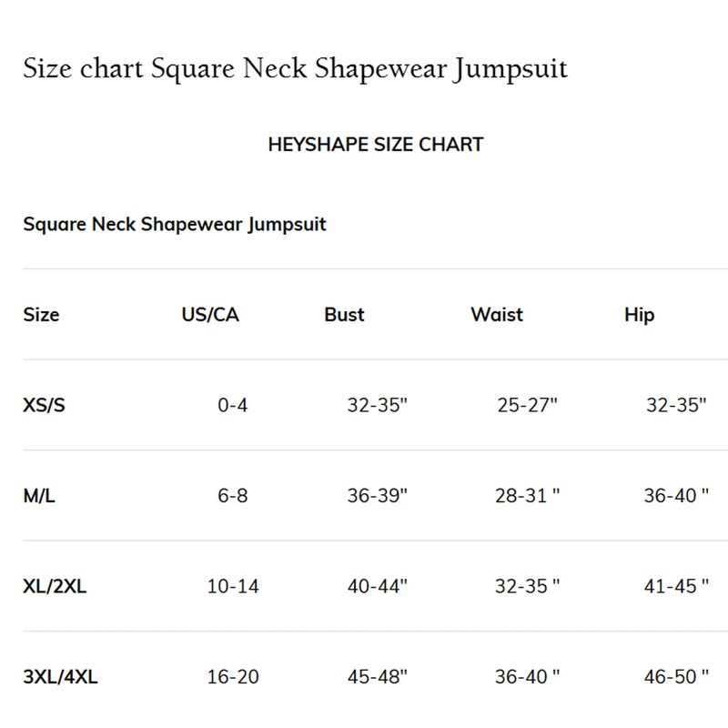The image size is (728, 728).
Task: Click the US/CA value 16-20
Action: pyautogui.click(x=233, y=676)
